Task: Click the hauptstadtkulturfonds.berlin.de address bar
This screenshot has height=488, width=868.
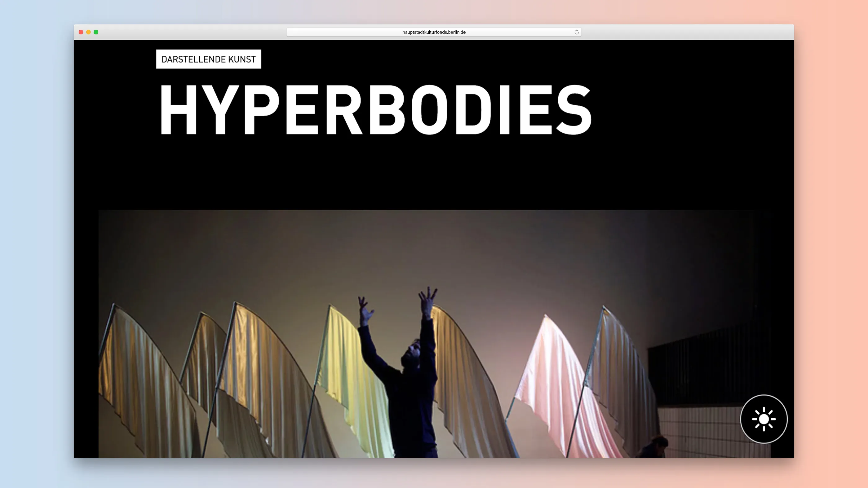Action: [434, 32]
